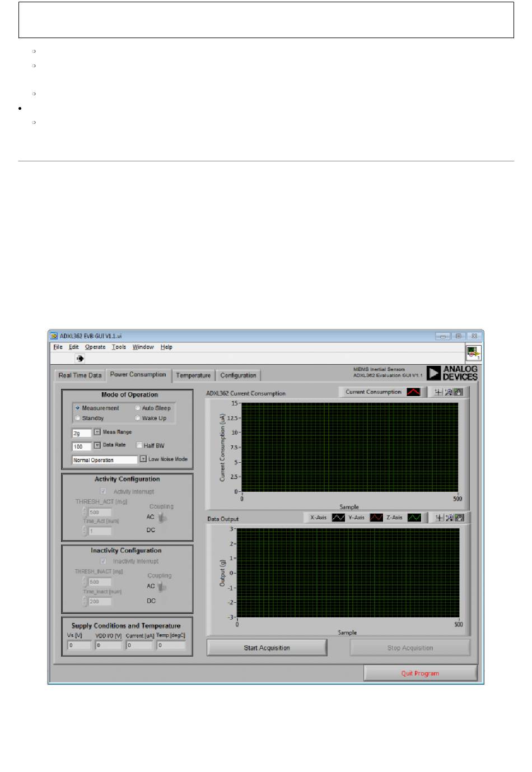Switch to the Configuration tab
This screenshot has width=532, height=772.
[x=238, y=375]
